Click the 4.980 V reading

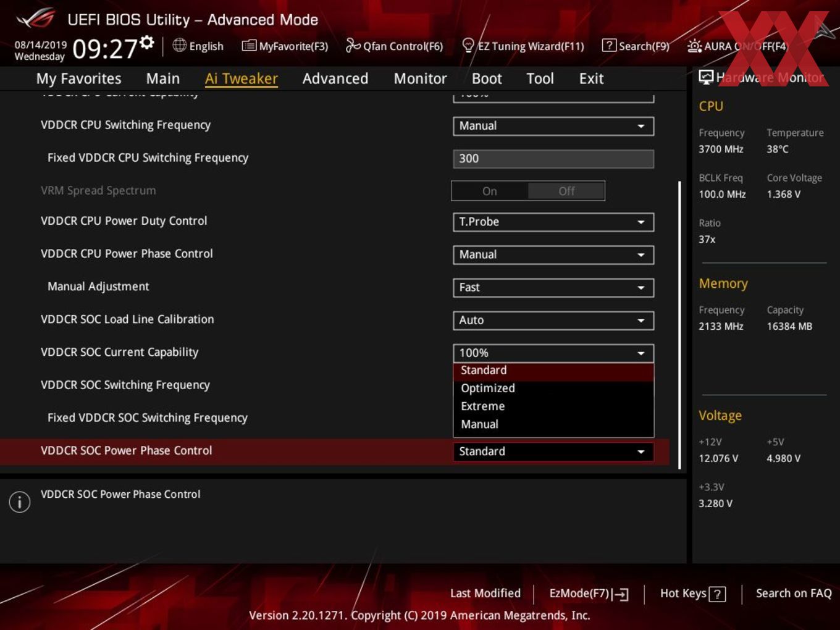[x=784, y=458]
